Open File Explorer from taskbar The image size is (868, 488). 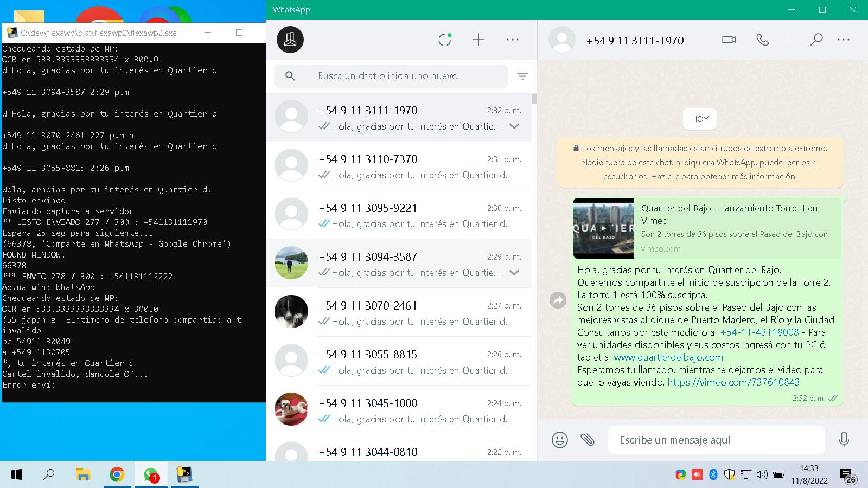pos(82,475)
